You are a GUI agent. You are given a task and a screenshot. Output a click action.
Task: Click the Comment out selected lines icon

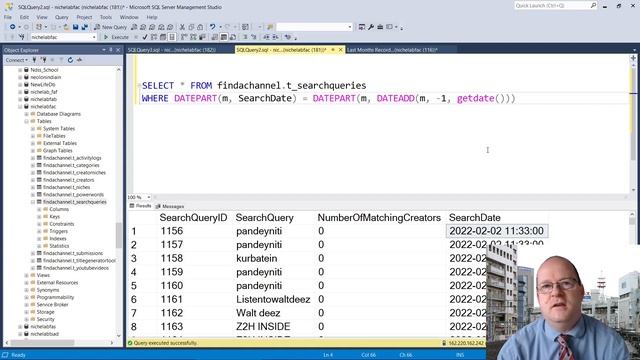coord(245,37)
